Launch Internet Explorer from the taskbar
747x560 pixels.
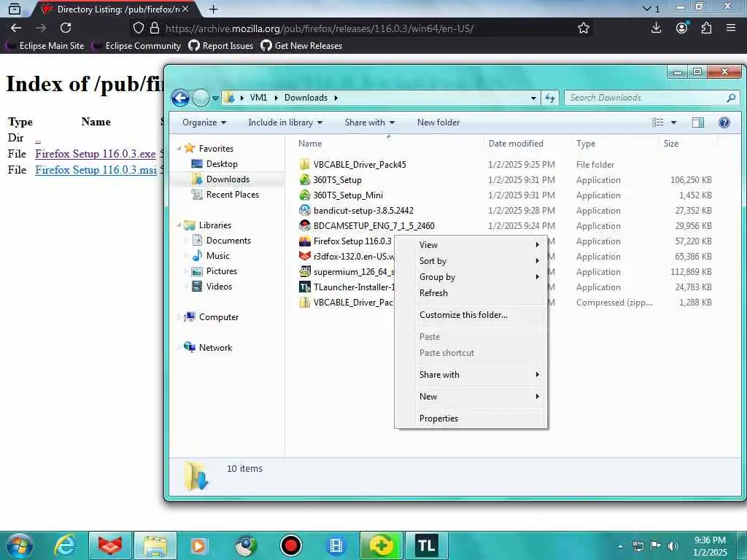(65, 545)
